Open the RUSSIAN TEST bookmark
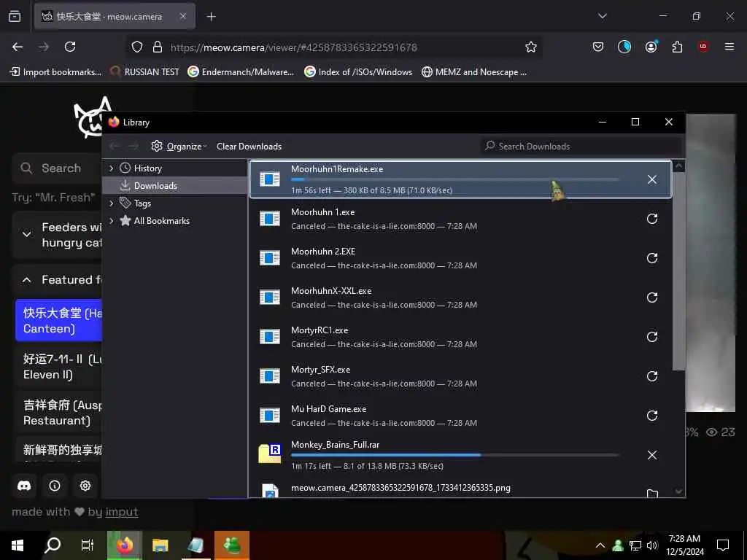 145,72
